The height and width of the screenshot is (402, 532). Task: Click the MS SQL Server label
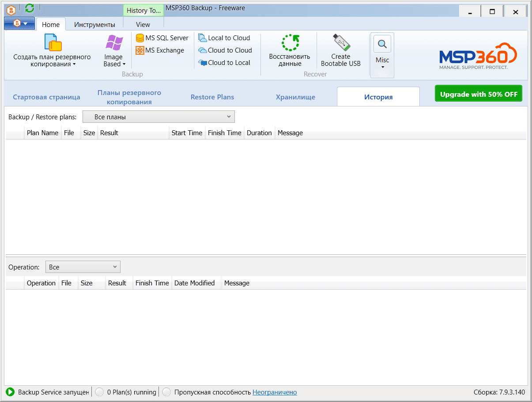(167, 38)
